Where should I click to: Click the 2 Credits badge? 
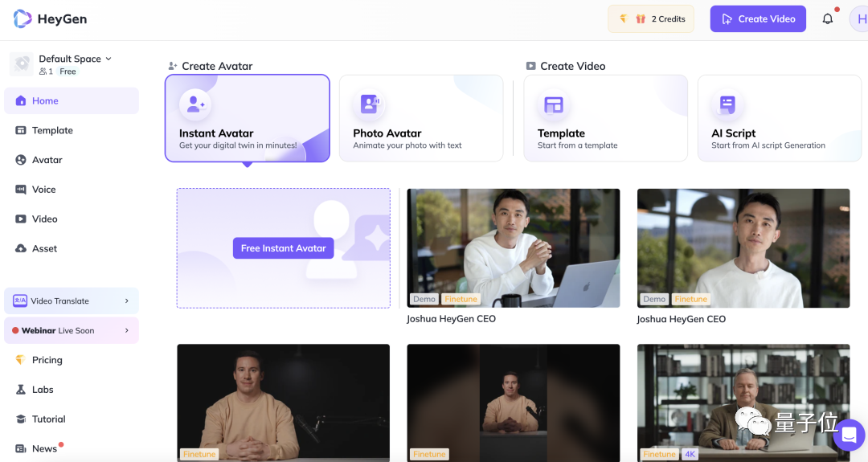click(651, 19)
